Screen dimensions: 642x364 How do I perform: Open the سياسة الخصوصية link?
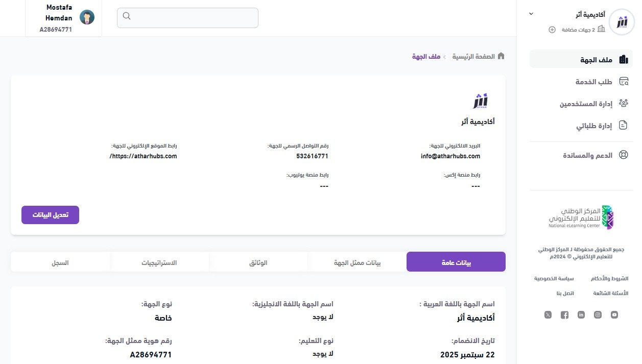coord(554,279)
